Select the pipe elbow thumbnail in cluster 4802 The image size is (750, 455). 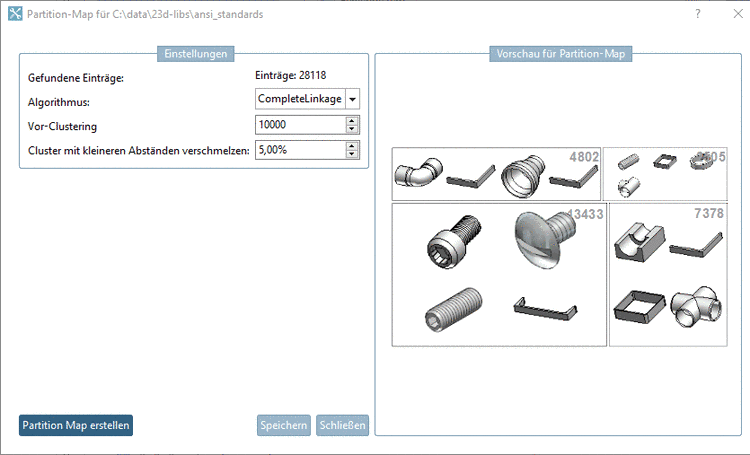tap(419, 172)
